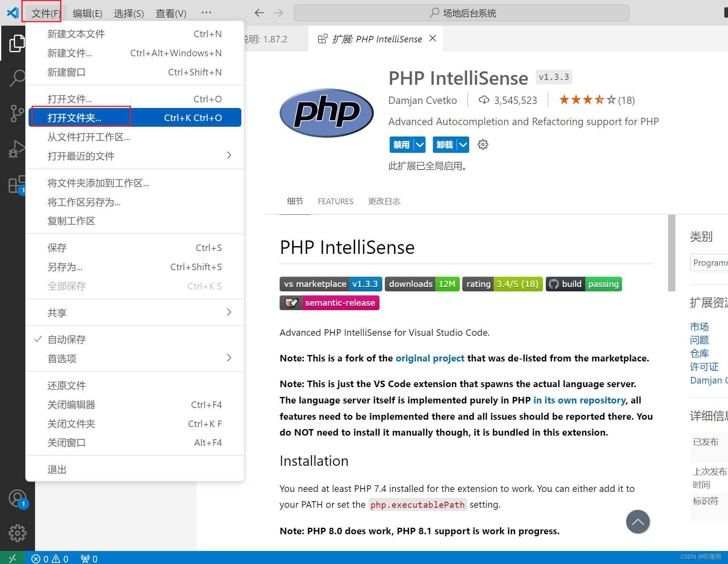Viewport: 728px width, 564px height.
Task: Choose 另存为... from the File menu
Action: [x=135, y=267]
